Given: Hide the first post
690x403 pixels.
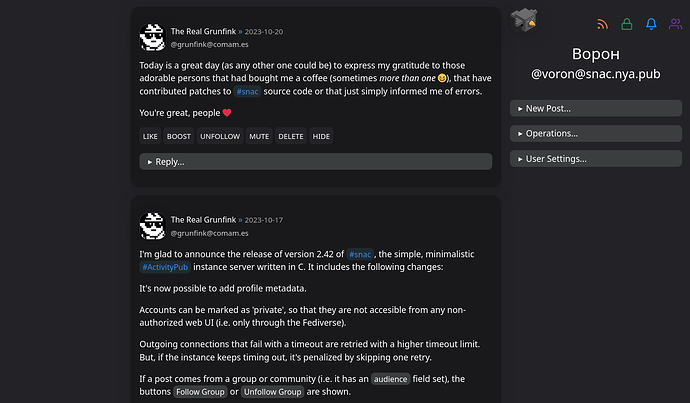Looking at the screenshot, I should click(x=321, y=136).
